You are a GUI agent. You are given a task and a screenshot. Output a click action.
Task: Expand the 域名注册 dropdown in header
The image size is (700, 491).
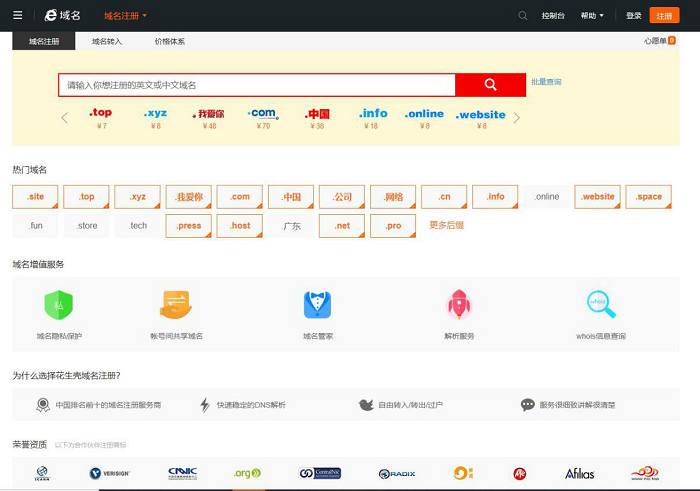[125, 15]
